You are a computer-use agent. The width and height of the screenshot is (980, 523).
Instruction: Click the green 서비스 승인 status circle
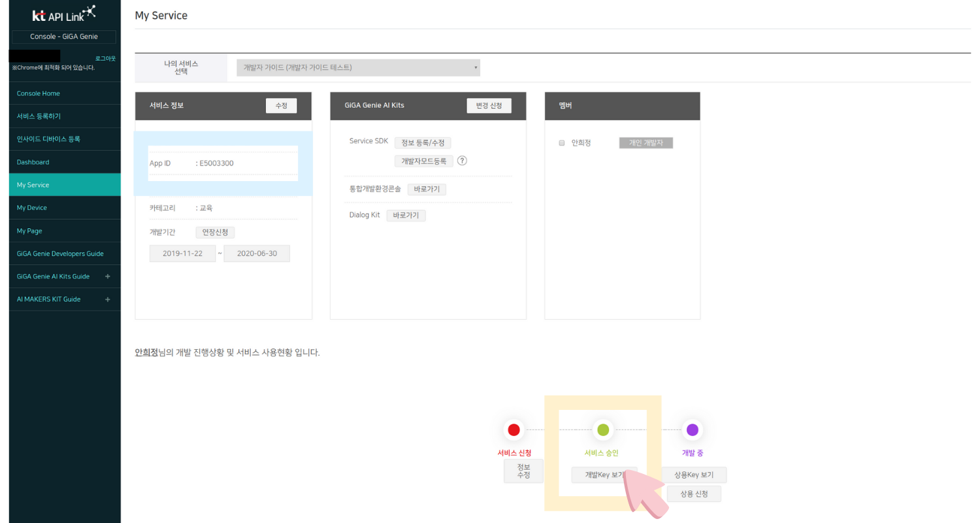coord(603,430)
